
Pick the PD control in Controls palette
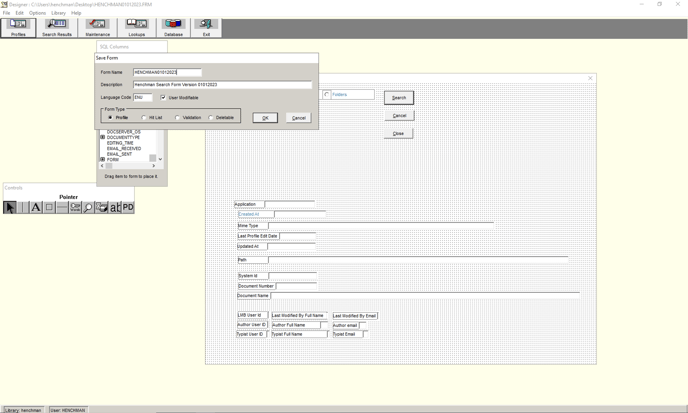coord(128,207)
